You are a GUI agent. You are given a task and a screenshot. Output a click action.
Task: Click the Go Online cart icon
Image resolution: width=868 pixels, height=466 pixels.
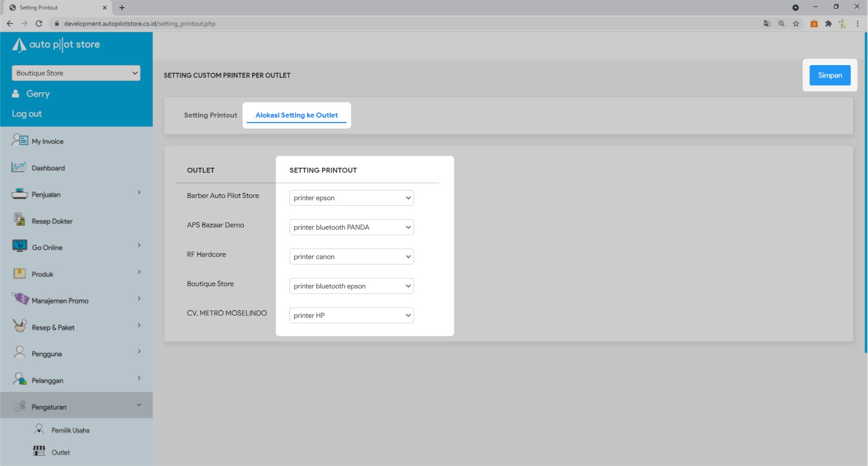tap(20, 246)
